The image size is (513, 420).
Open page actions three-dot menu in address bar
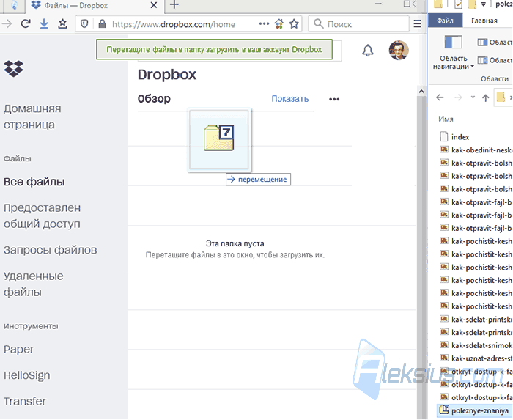(x=264, y=24)
